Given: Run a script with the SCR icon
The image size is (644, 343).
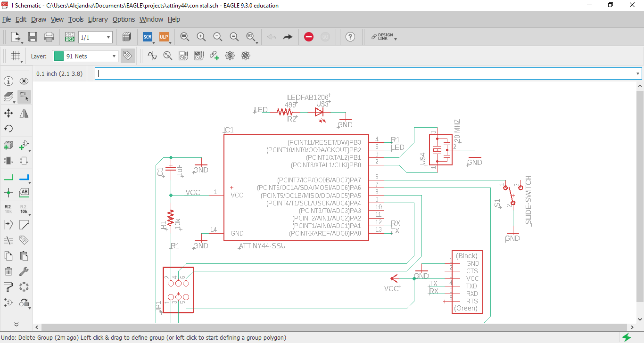Looking at the screenshot, I should click(x=148, y=37).
